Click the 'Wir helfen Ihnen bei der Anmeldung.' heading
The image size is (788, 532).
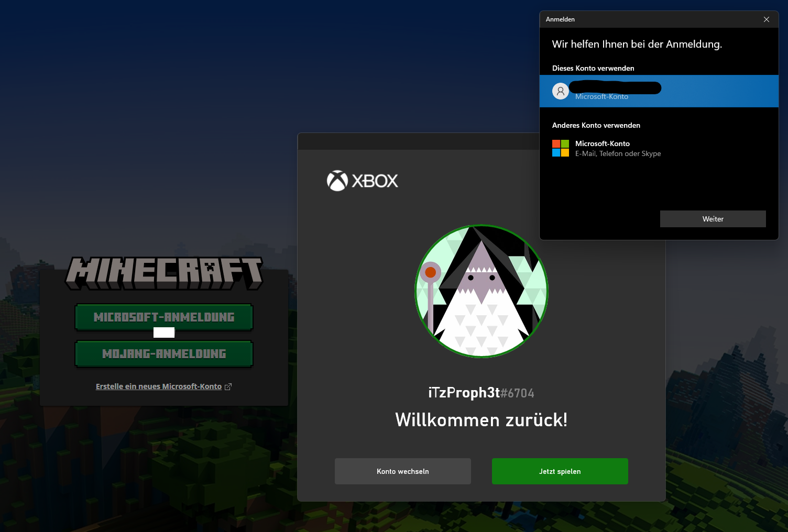tap(637, 44)
